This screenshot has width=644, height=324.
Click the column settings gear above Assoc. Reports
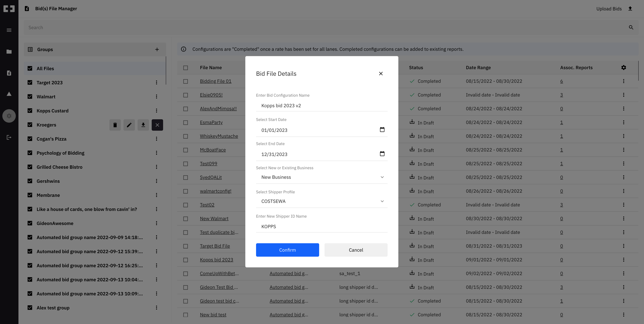pos(624,67)
